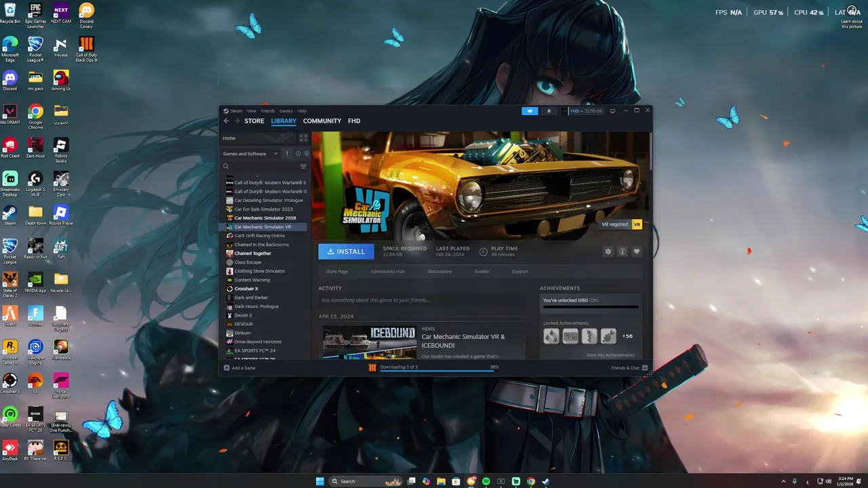The width and height of the screenshot is (868, 488).
Task: Open the View menu
Action: pos(252,111)
